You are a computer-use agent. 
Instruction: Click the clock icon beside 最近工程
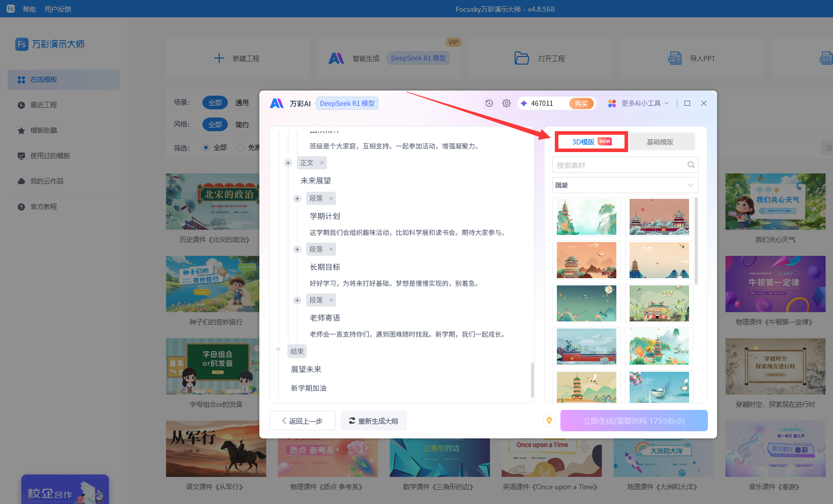point(21,105)
